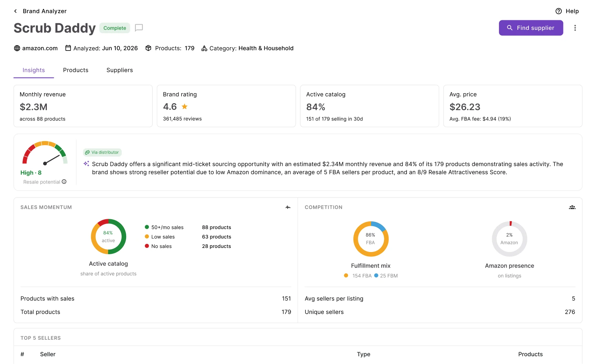This screenshot has height=364, width=596.
Task: Click the Unique sellers 276 value
Action: (570, 312)
